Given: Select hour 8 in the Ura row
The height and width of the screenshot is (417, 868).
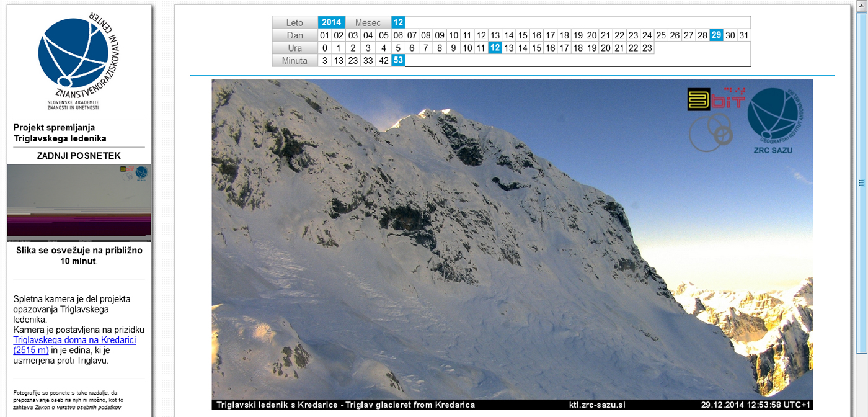Looking at the screenshot, I should point(440,48).
